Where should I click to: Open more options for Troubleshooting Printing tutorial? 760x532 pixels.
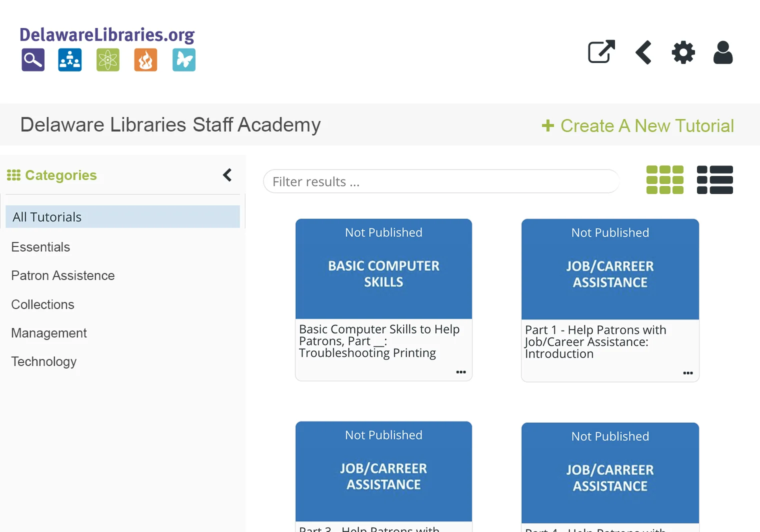[x=461, y=372]
